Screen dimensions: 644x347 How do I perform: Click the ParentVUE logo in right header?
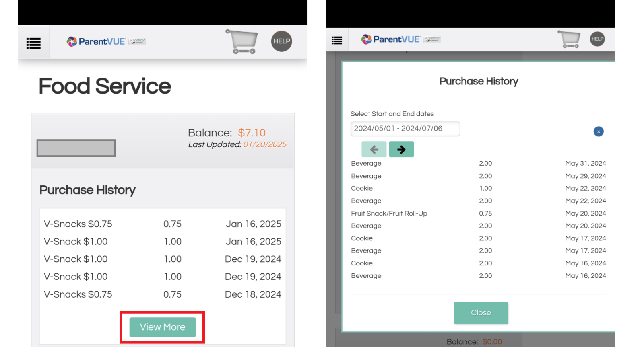pos(390,39)
